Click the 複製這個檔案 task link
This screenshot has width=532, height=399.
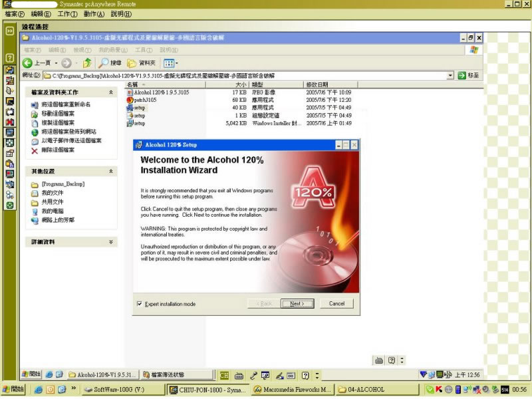click(58, 122)
